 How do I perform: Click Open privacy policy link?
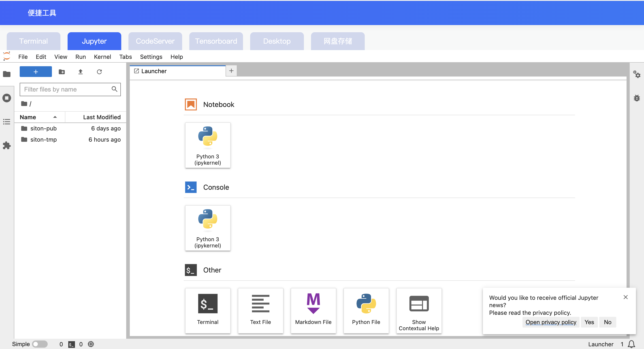tap(551, 322)
